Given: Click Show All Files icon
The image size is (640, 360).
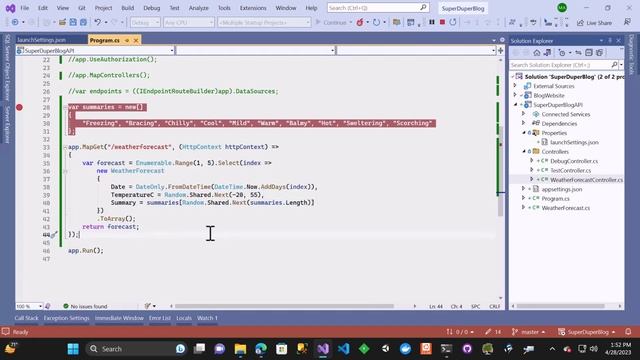Looking at the screenshot, I should pos(599,53).
